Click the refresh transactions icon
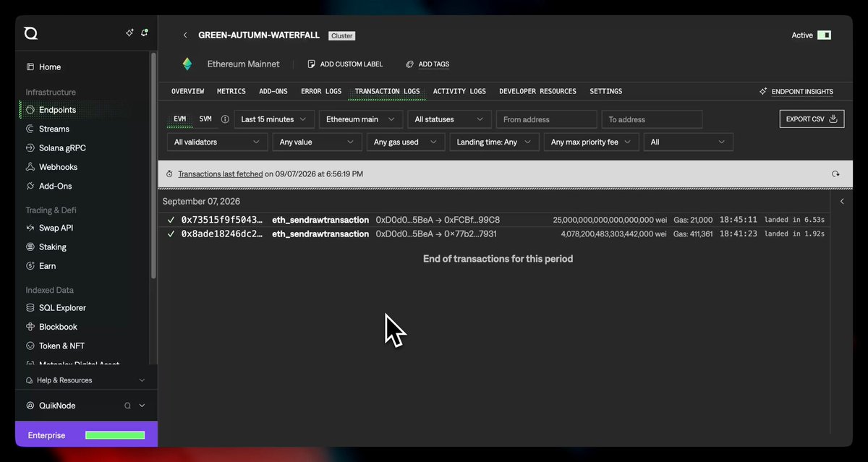 835,174
